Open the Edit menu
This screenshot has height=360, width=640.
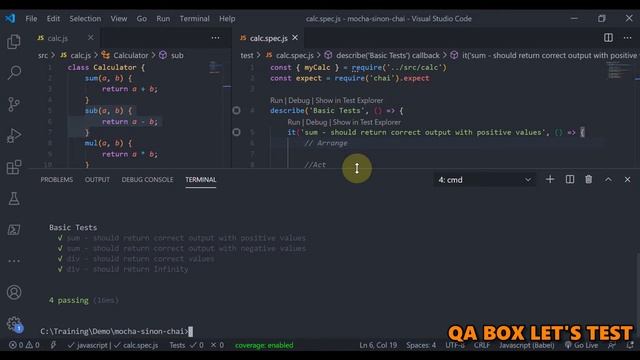pos(53,18)
